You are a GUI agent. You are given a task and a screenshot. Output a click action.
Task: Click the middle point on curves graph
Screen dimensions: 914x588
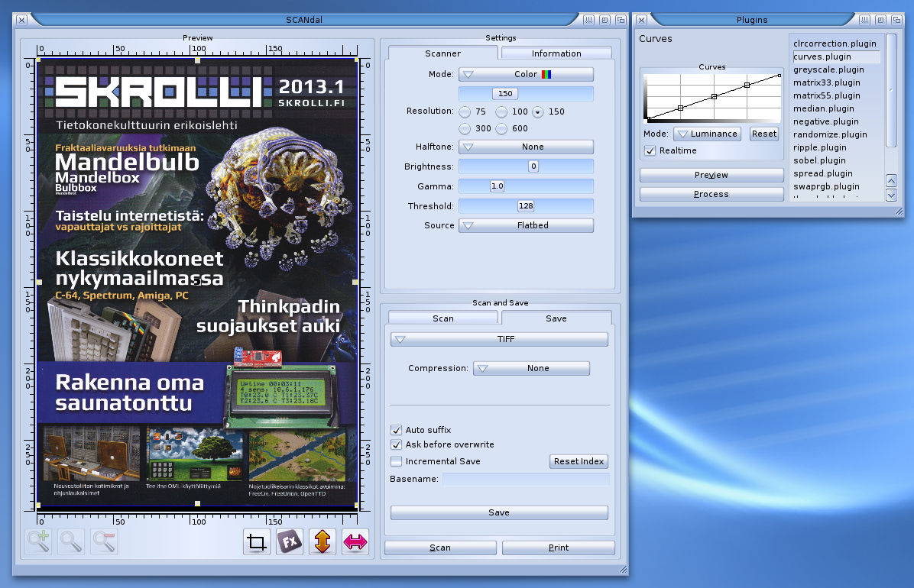[714, 97]
